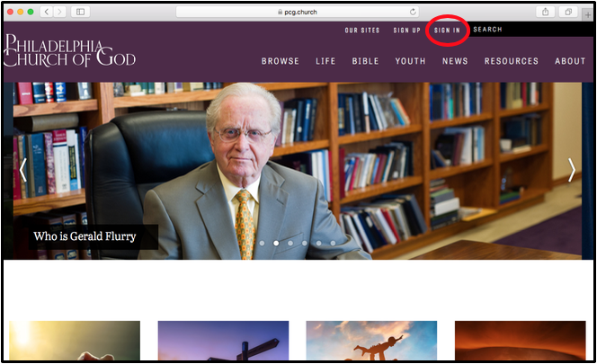Viewport: 597px width, 364px height.
Task: Select the sixth carousel dot
Action: coord(334,243)
